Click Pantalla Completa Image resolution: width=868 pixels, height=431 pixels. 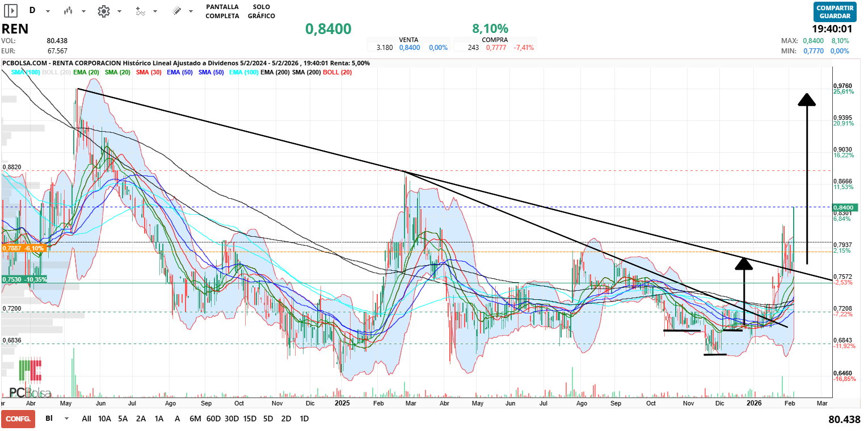tap(222, 11)
